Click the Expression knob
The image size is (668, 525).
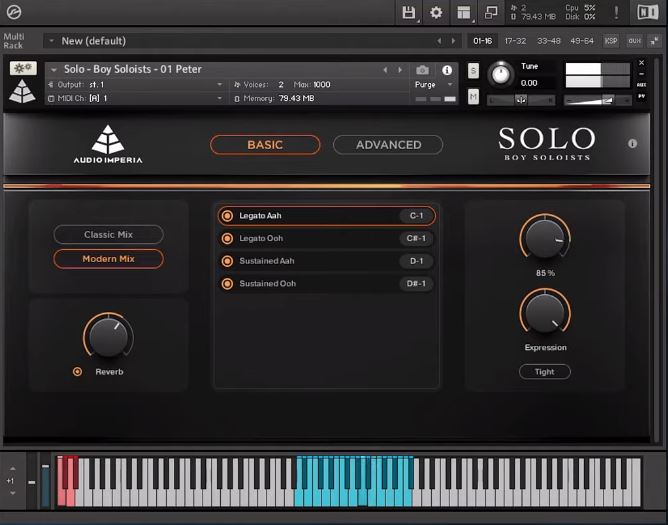[x=544, y=313]
